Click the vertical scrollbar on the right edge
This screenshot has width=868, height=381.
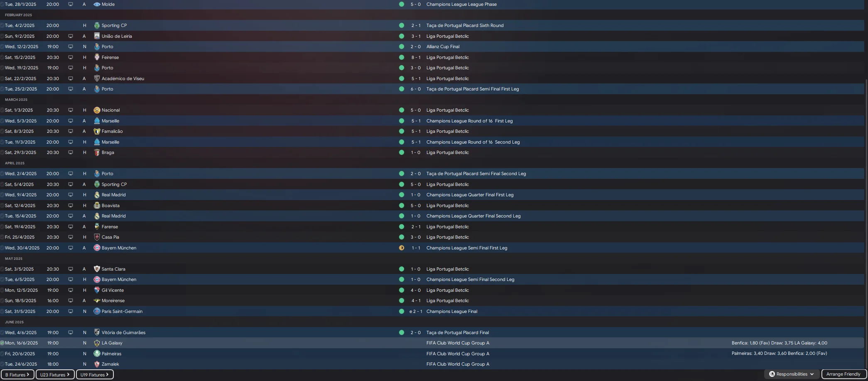click(866, 224)
